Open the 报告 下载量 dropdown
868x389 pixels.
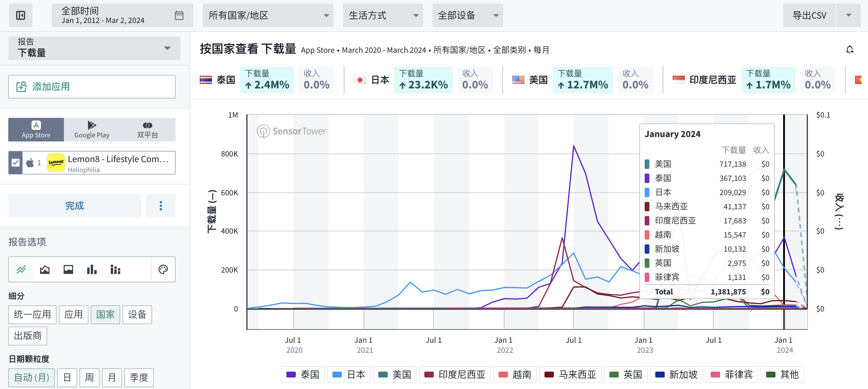pyautogui.click(x=94, y=48)
